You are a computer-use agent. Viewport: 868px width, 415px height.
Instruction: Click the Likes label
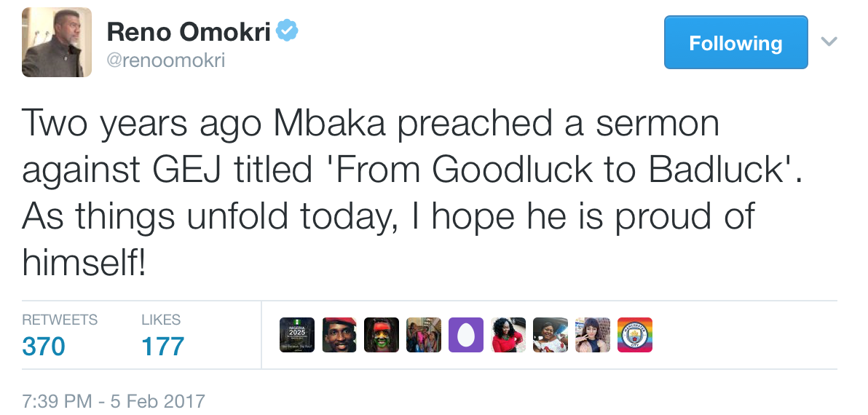tap(161, 320)
